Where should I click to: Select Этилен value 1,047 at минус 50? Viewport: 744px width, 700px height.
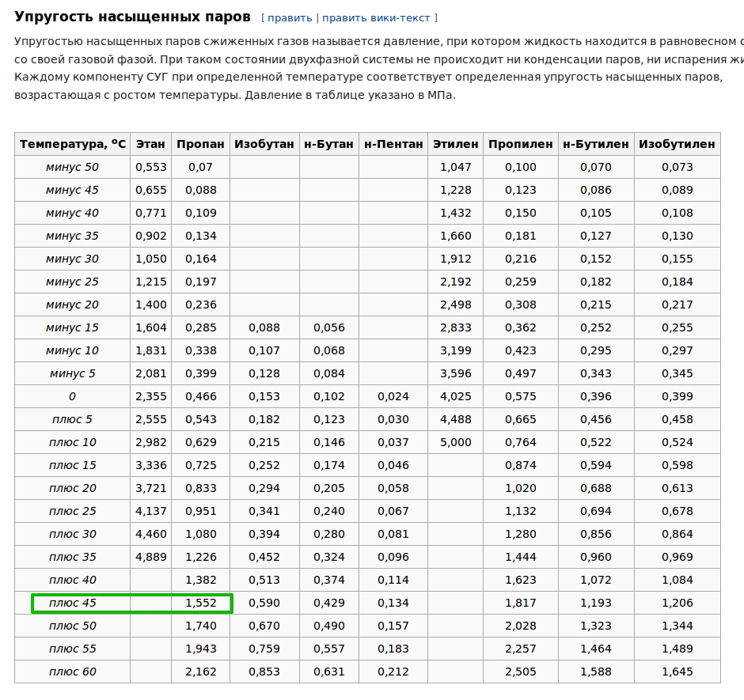tap(456, 168)
